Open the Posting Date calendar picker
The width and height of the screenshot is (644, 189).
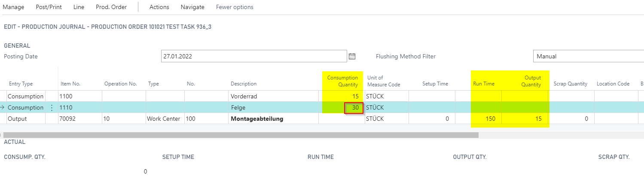coord(352,56)
